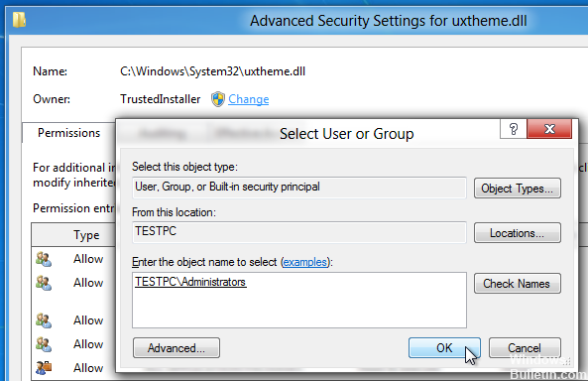Open the Permissions tab

pyautogui.click(x=68, y=133)
